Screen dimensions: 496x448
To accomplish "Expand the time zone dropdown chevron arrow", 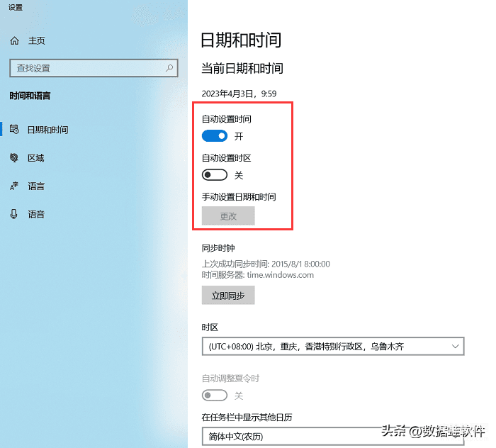I will click(x=455, y=347).
